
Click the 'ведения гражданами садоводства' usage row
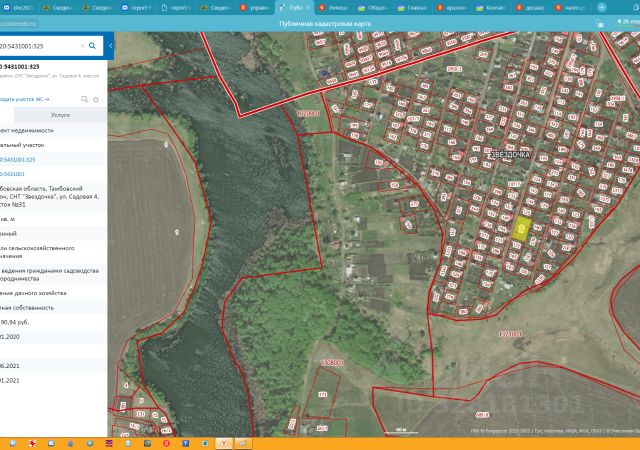click(53, 274)
